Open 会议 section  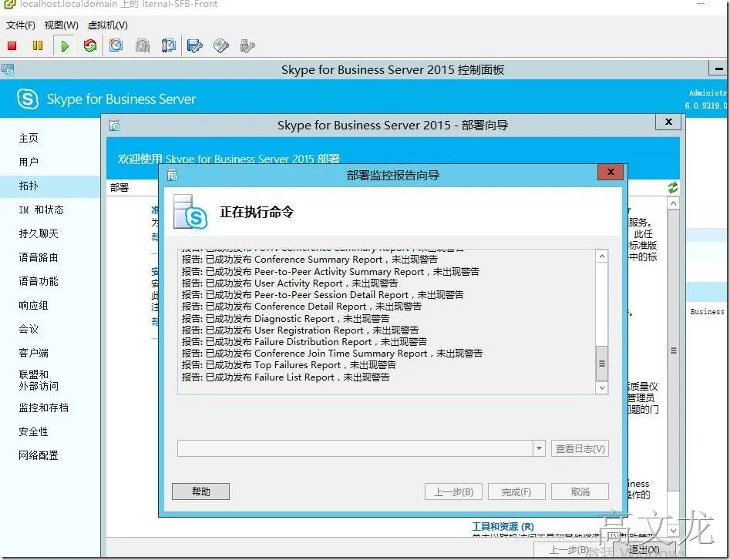(x=29, y=330)
